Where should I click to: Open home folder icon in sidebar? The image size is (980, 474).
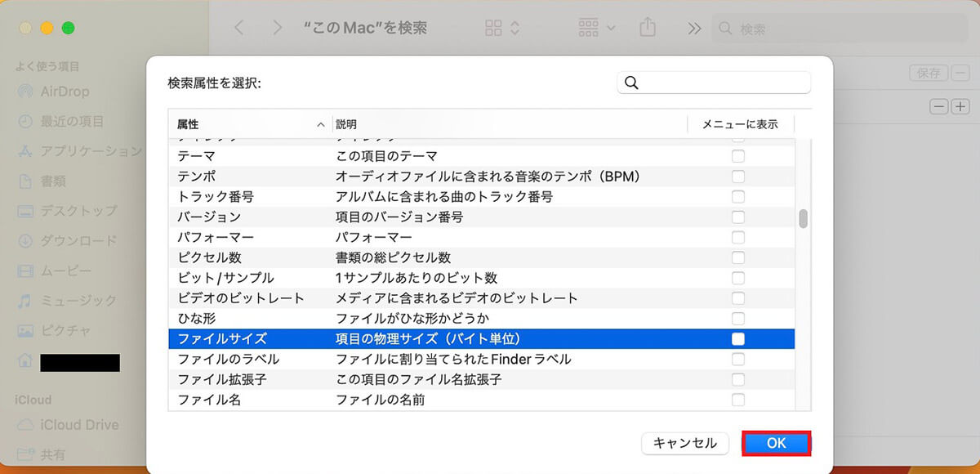click(x=25, y=360)
